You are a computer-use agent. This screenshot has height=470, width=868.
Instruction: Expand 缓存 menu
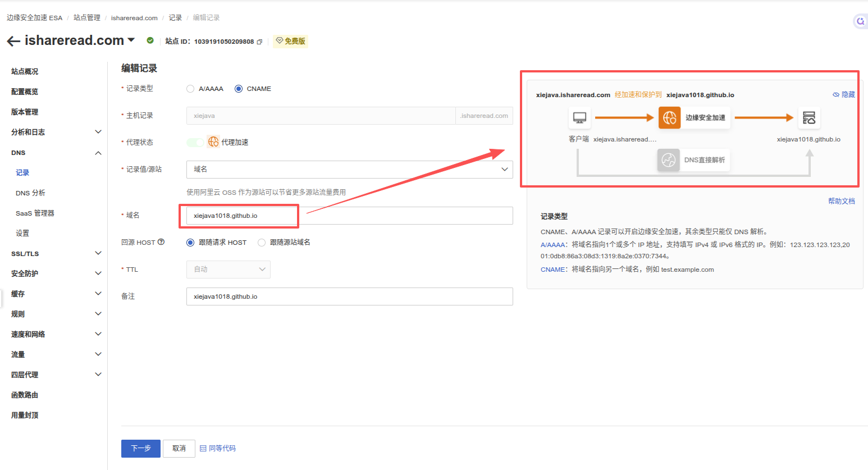pyautogui.click(x=98, y=294)
